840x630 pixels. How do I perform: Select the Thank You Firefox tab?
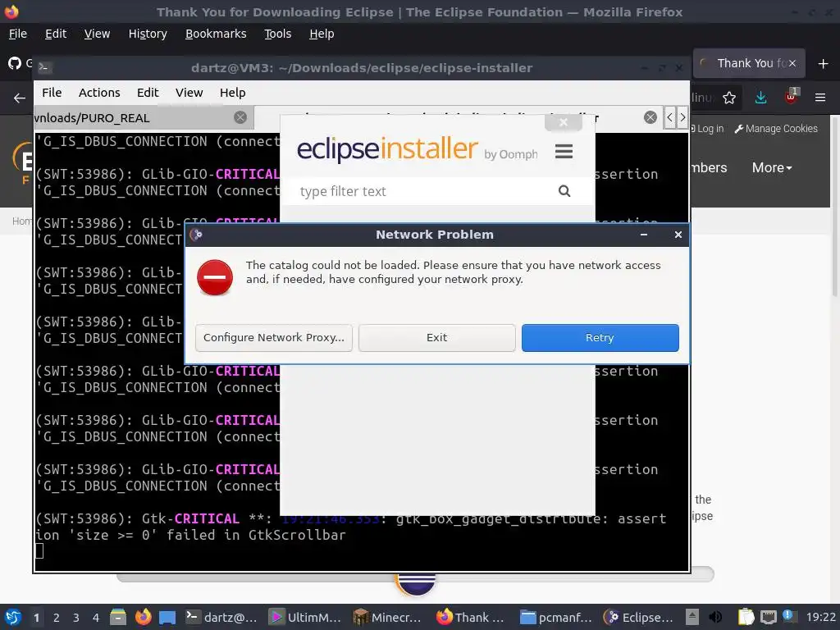pyautogui.click(x=748, y=63)
